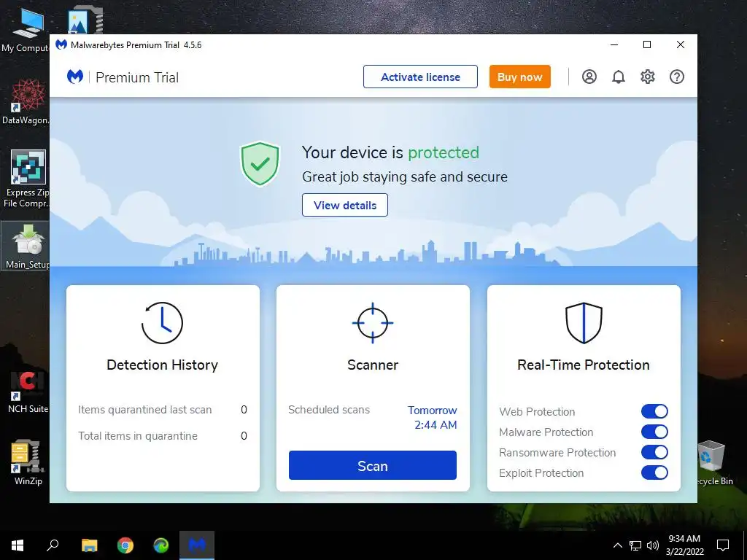
Task: Click the green protected shield icon
Action: tap(260, 163)
